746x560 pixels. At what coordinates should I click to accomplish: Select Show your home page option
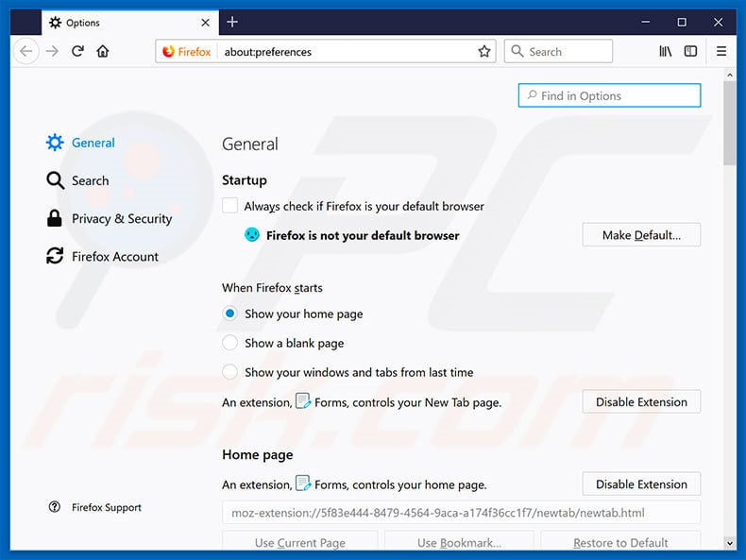(229, 314)
